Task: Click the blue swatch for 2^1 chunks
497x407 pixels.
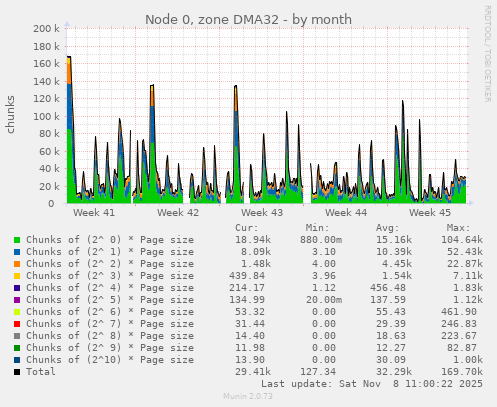Action: tap(17, 252)
